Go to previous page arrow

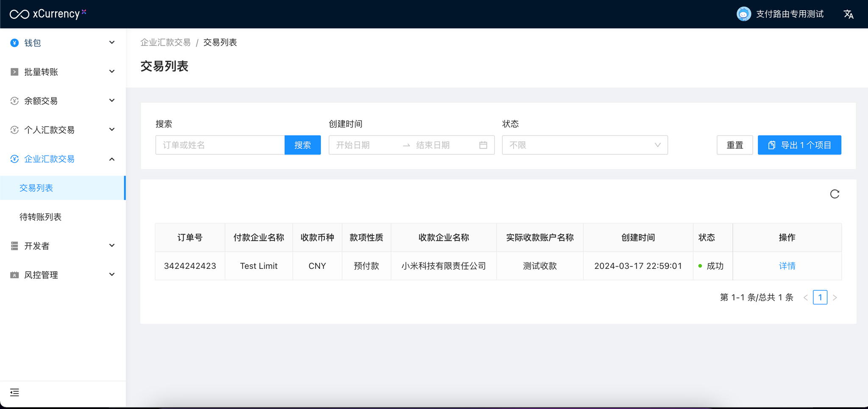(x=805, y=298)
